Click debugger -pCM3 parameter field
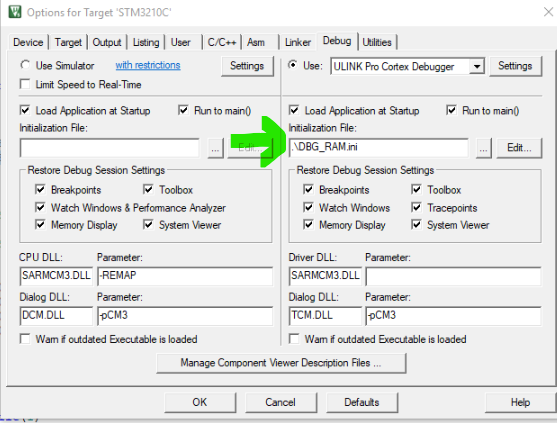Viewport: 557px width, 423px height. tap(454, 316)
